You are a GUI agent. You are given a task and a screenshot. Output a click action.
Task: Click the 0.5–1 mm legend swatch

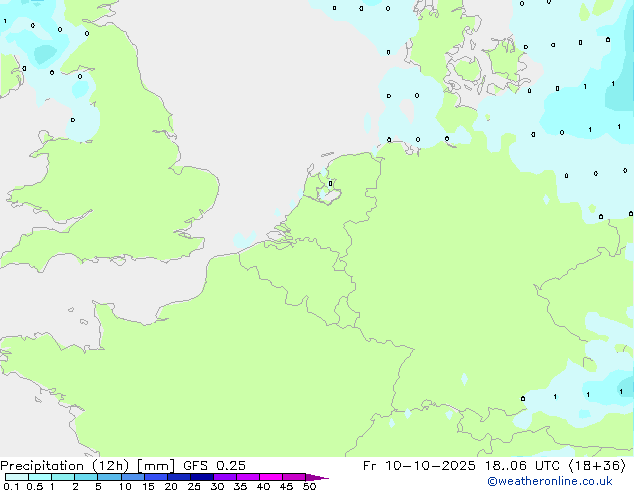40,477
